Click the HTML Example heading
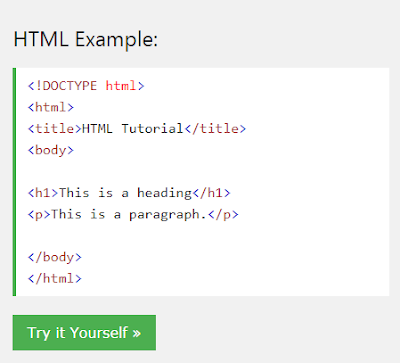The width and height of the screenshot is (400, 363). coord(86,39)
